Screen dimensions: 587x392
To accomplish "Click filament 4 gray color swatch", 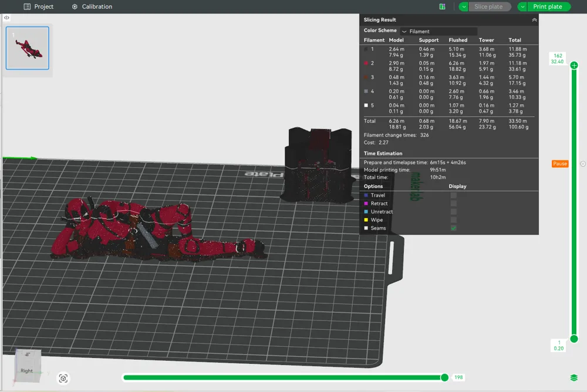I will (x=366, y=91).
